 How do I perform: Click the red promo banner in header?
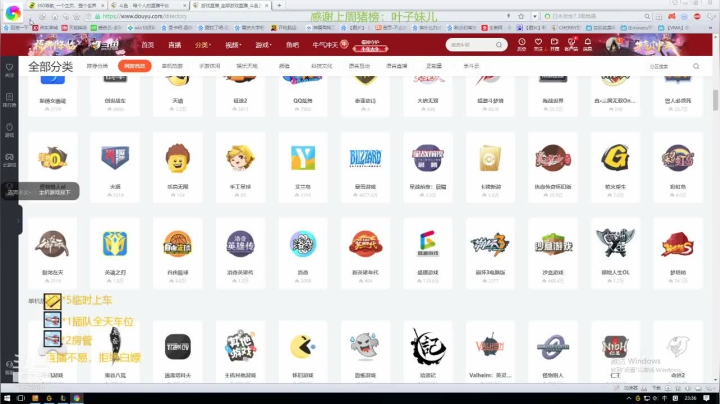[x=370, y=45]
